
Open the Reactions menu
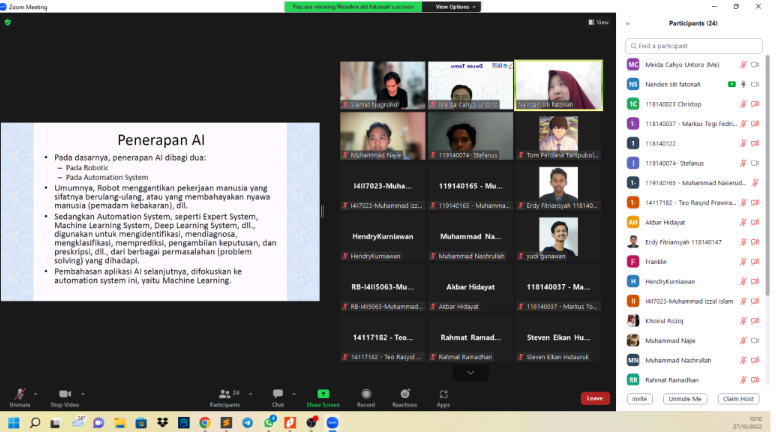[x=404, y=397]
